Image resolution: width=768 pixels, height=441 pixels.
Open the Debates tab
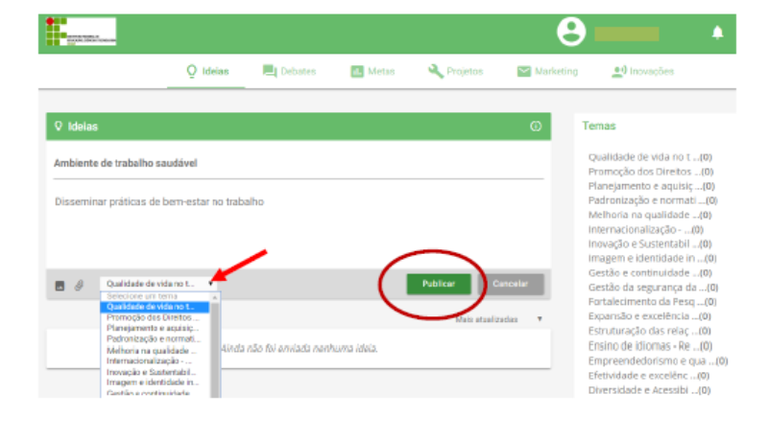[x=289, y=71]
